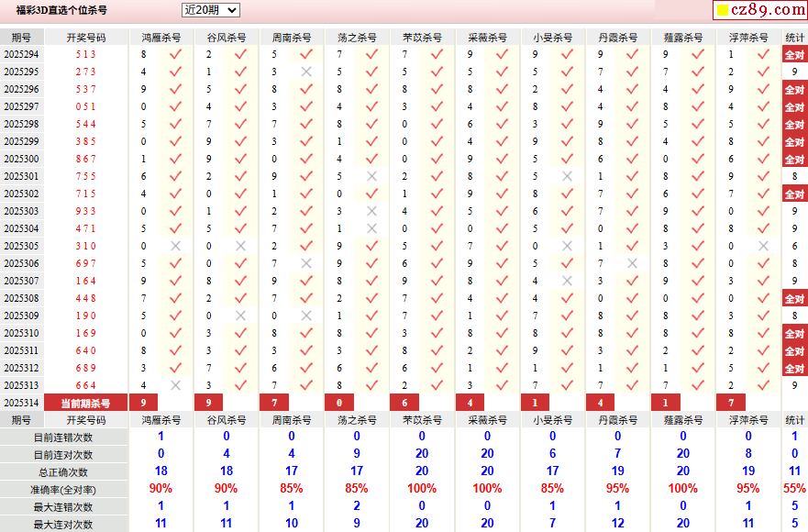808x532 pixels.
Task: Click the gray X for 周南杀号 in row 2025306
Action: (x=306, y=263)
